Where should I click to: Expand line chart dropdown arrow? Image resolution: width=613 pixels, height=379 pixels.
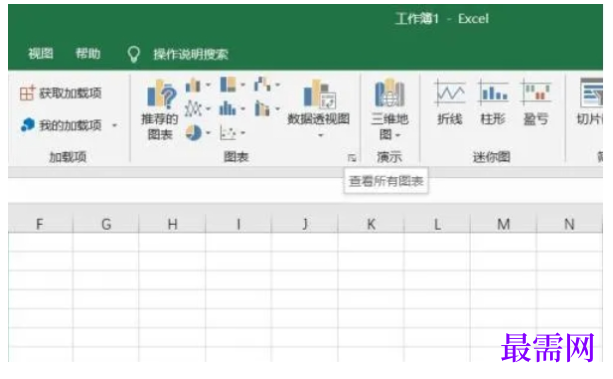coord(208,109)
